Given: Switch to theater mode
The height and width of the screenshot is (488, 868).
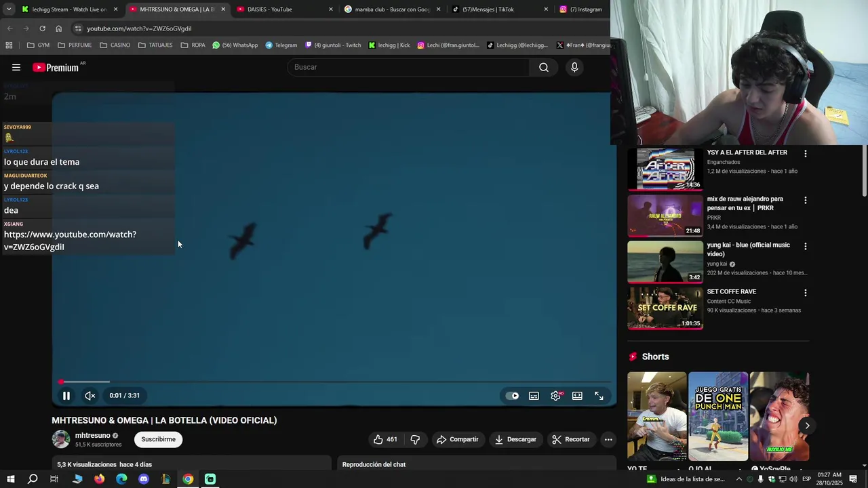Looking at the screenshot, I should [577, 396].
